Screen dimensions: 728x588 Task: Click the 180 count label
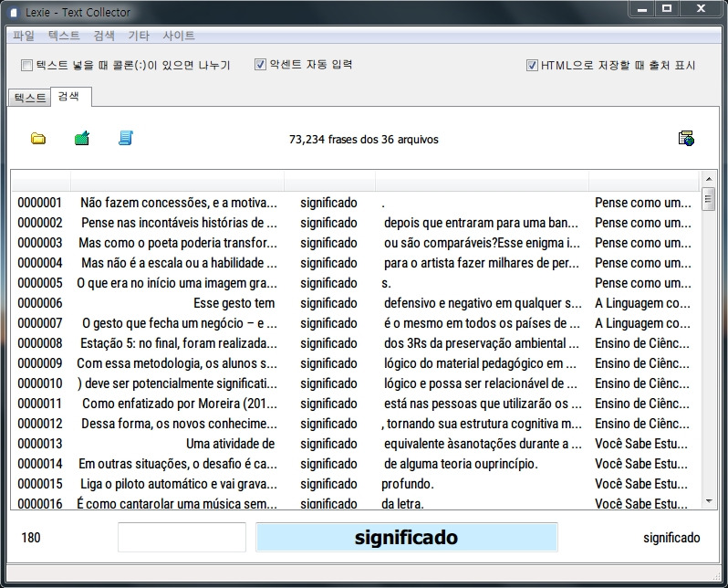pos(31,538)
